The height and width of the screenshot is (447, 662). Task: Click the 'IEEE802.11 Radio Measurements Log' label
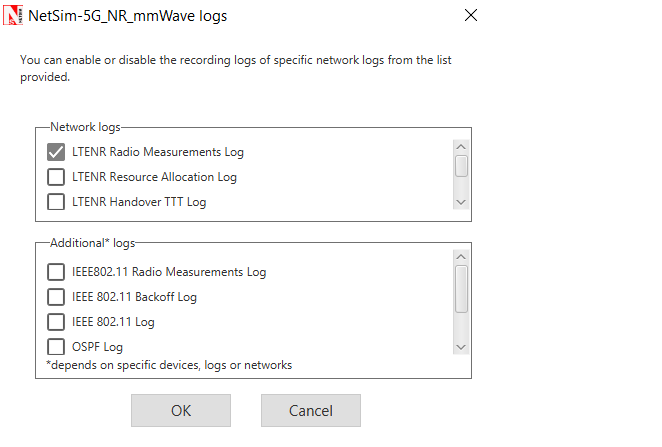[169, 272]
